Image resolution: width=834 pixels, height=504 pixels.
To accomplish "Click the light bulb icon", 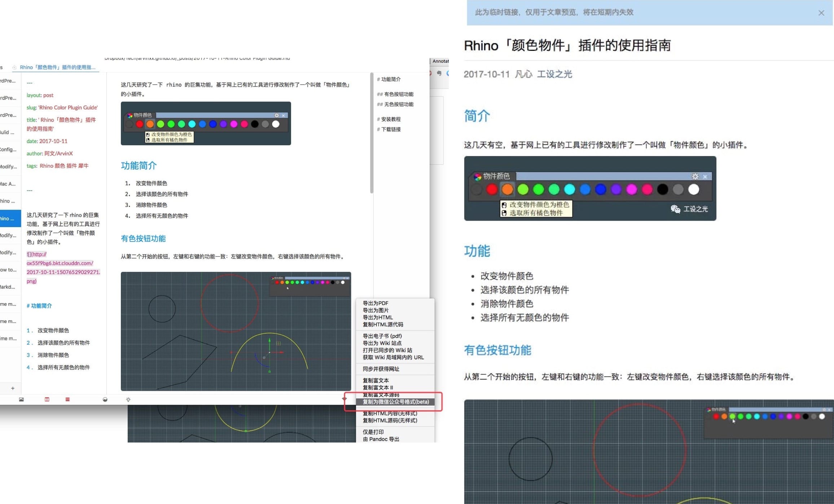I will 128,399.
